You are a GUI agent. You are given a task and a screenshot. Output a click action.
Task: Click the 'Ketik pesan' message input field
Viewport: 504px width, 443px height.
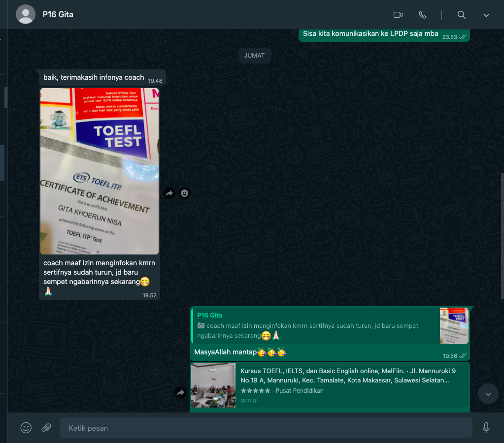(x=266, y=428)
